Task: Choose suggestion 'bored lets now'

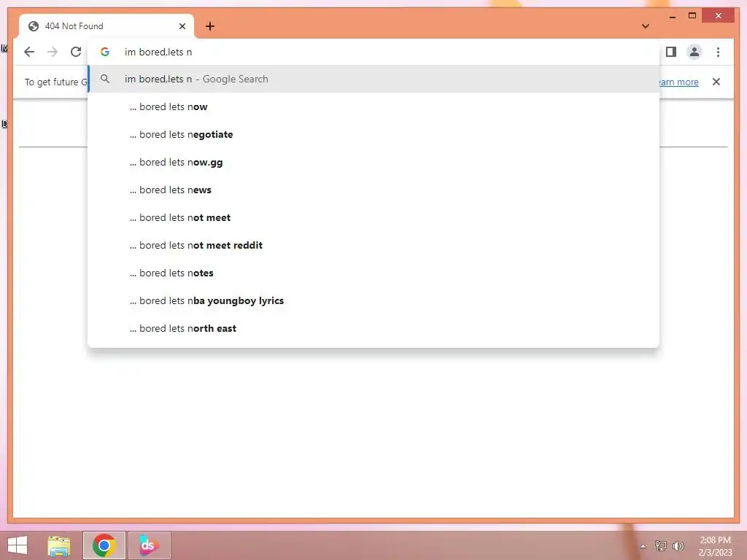Action: (374, 106)
